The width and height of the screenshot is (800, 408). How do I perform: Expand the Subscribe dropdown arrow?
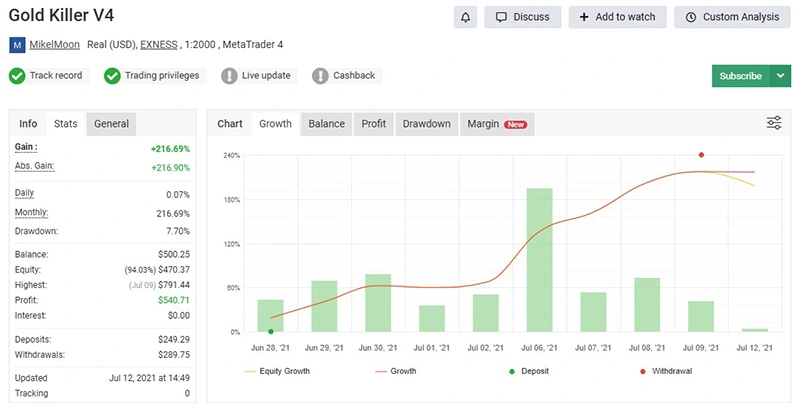[780, 76]
